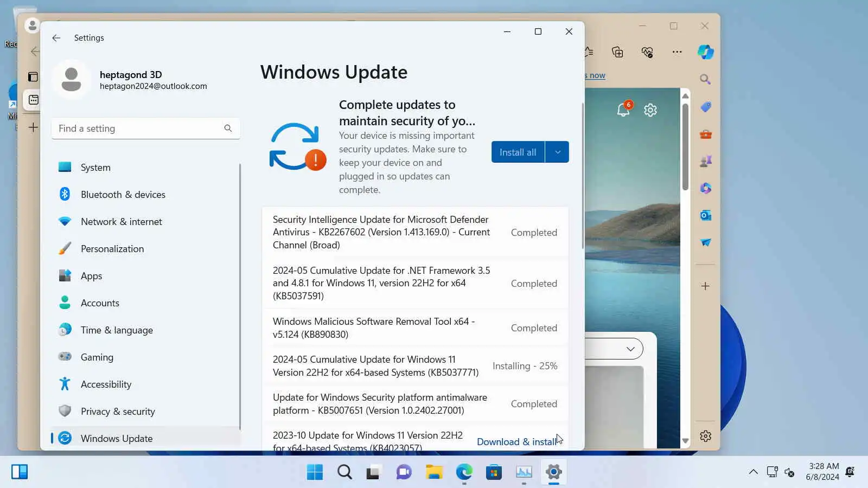The image size is (868, 488).
Task: Add a new tab in Edge's vertical tab bar
Action: coord(33,127)
